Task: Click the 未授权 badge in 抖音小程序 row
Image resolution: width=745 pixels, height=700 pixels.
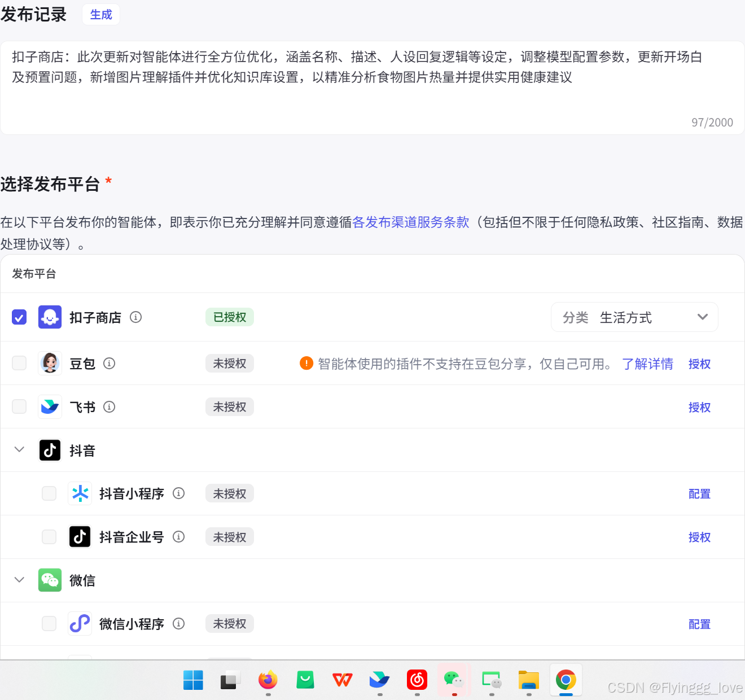Action: pyautogui.click(x=230, y=494)
